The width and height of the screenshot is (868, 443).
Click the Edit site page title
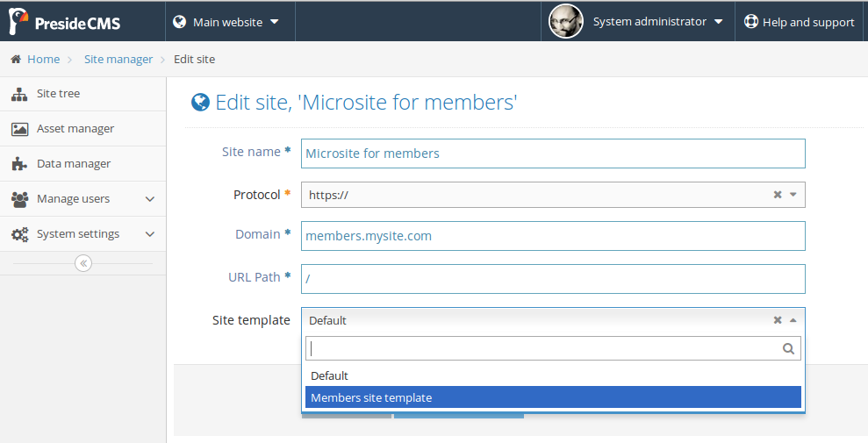pos(366,103)
